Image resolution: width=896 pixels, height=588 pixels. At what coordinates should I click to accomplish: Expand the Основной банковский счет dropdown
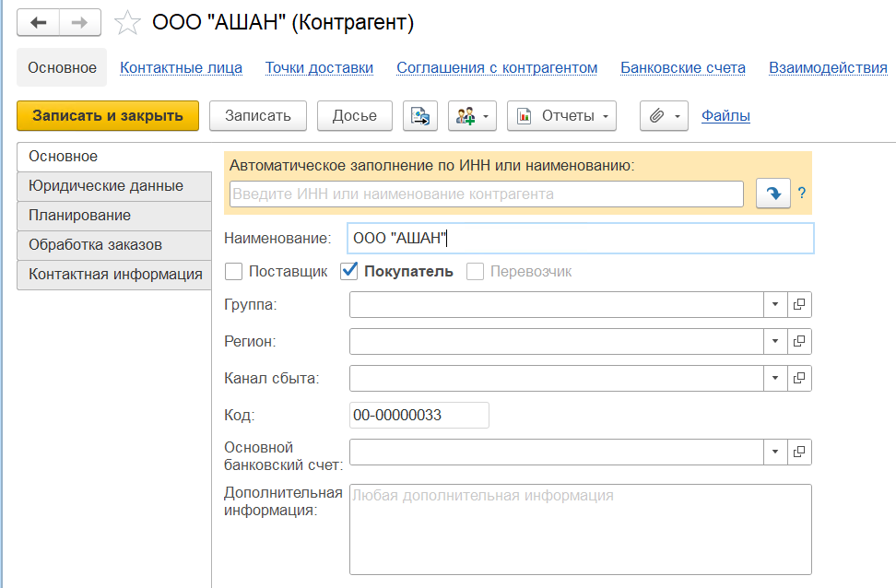(774, 452)
